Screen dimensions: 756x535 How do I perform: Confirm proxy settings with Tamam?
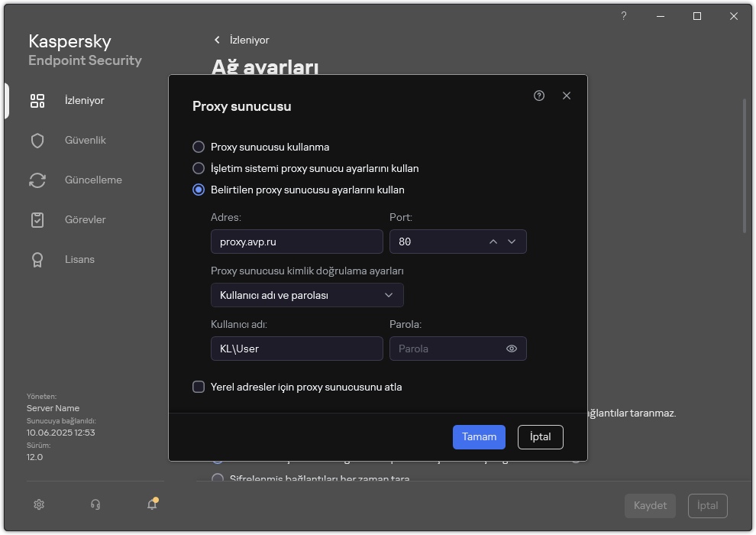479,436
